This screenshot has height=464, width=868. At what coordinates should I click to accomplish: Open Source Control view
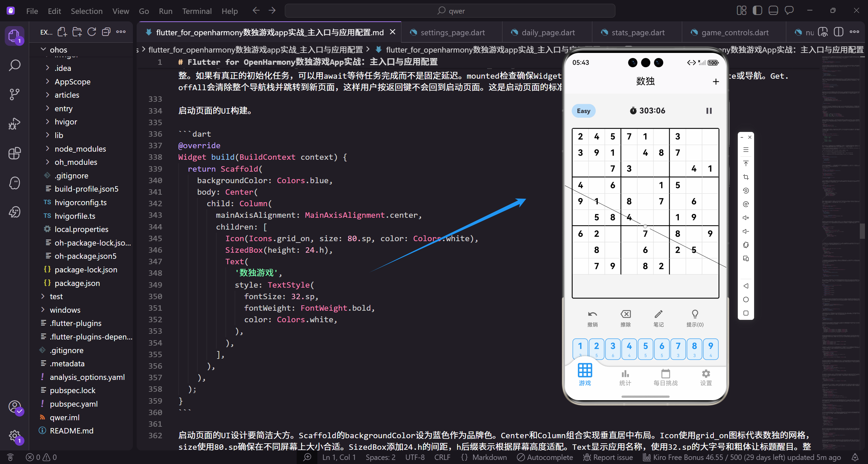tap(14, 94)
